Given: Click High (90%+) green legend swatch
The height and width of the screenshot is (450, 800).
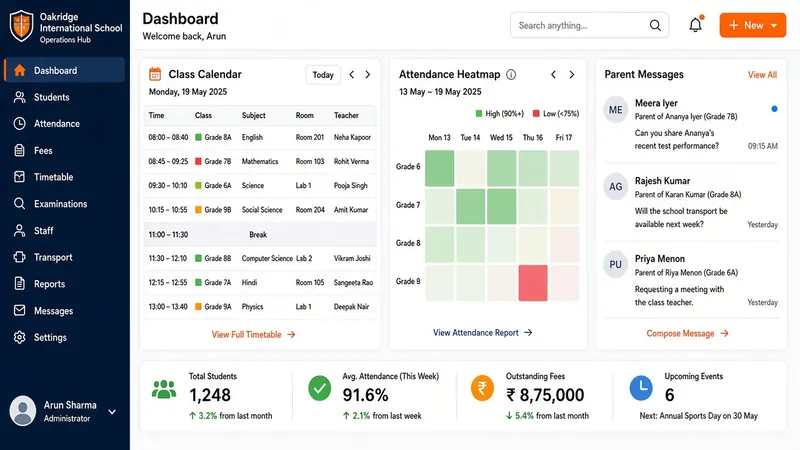Looking at the screenshot, I should (479, 113).
